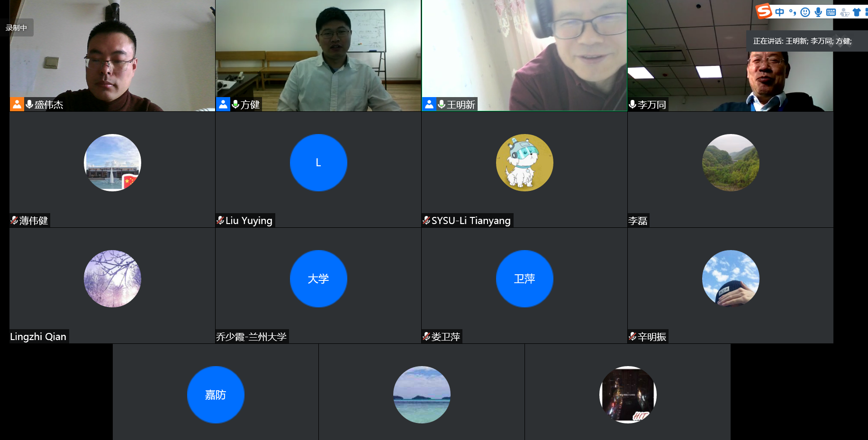
Task: Click muted mic icon beside Liu Yuying
Action: (x=220, y=220)
